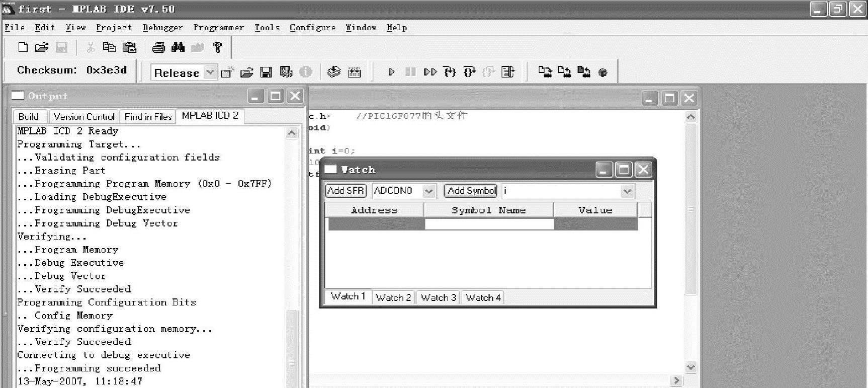Step Into with the debug toolbar icon
This screenshot has height=388, width=868.
(x=450, y=72)
